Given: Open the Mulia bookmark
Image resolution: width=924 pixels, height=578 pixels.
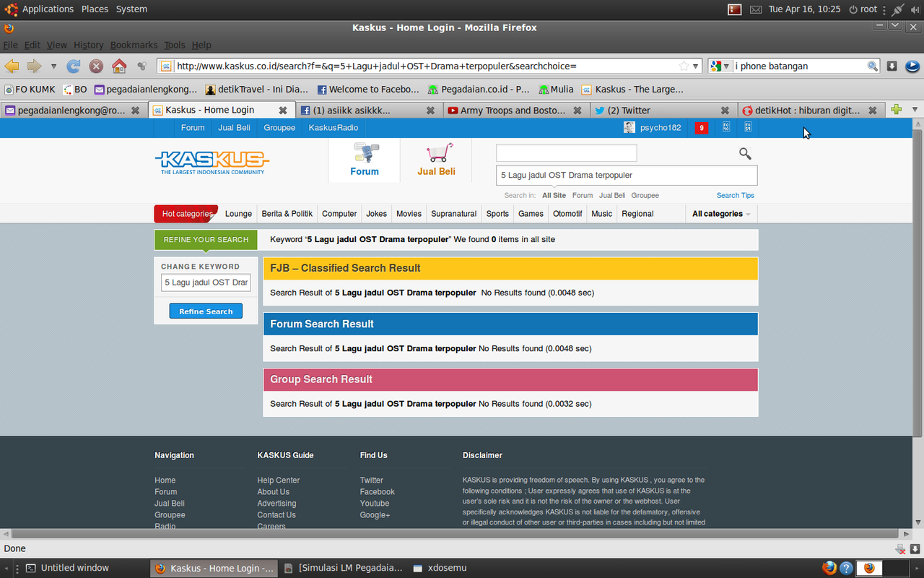Looking at the screenshot, I should [x=554, y=90].
